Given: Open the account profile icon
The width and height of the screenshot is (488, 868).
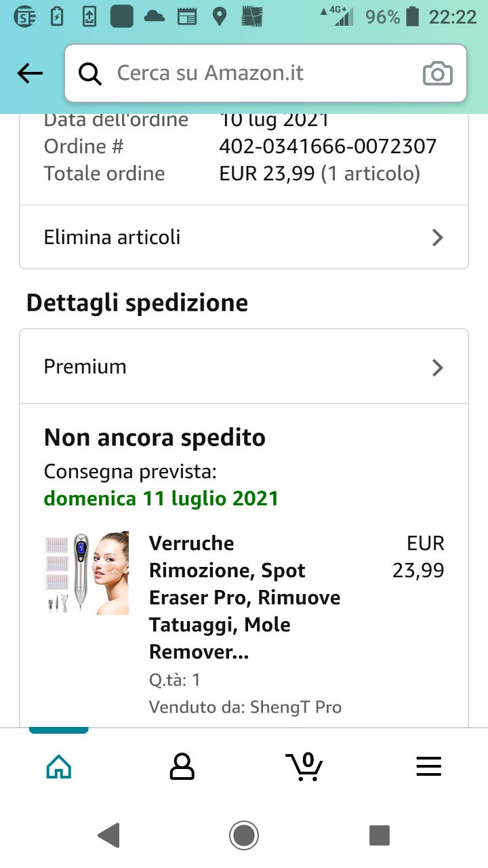Looking at the screenshot, I should [182, 766].
